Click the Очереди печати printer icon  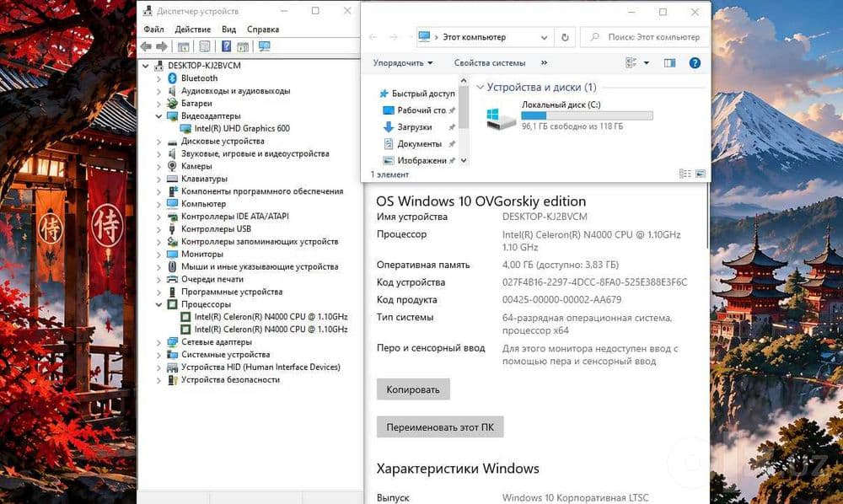[x=172, y=279]
